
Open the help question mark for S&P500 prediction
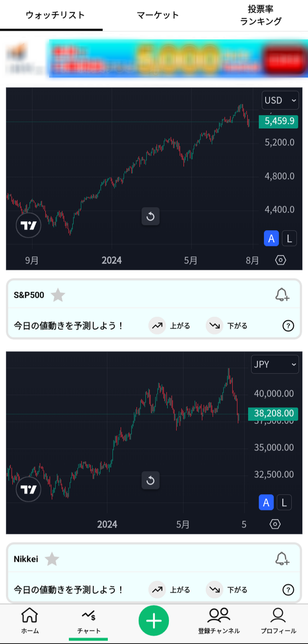coord(288,326)
